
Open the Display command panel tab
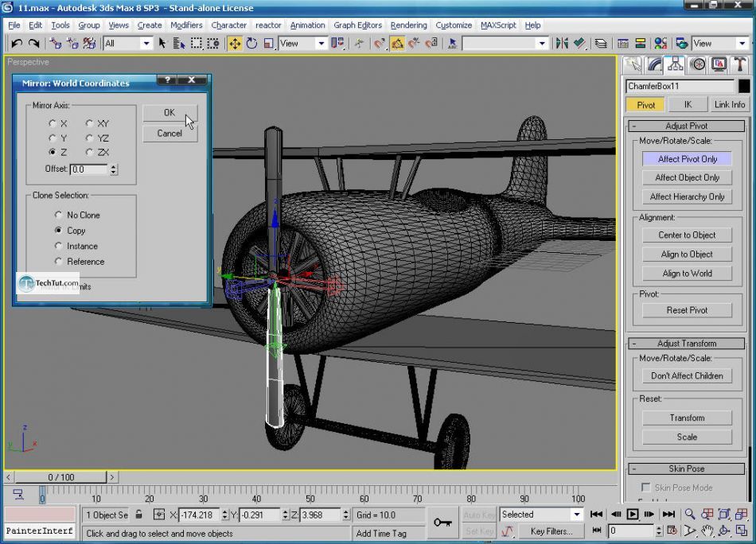719,64
